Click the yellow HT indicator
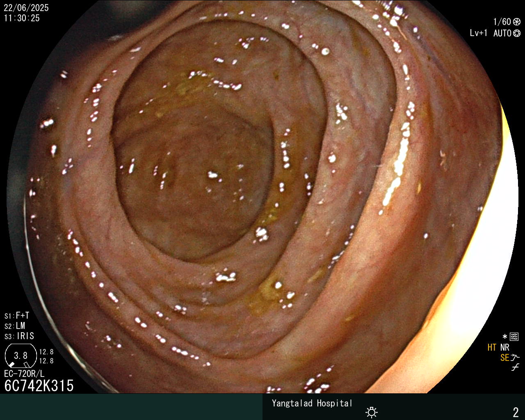The height and width of the screenshot is (420, 525). (x=492, y=347)
